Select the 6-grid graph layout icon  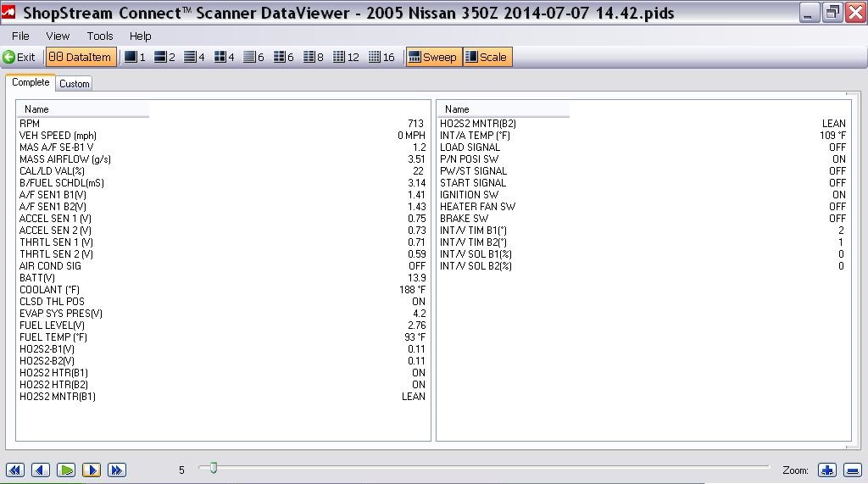click(284, 57)
